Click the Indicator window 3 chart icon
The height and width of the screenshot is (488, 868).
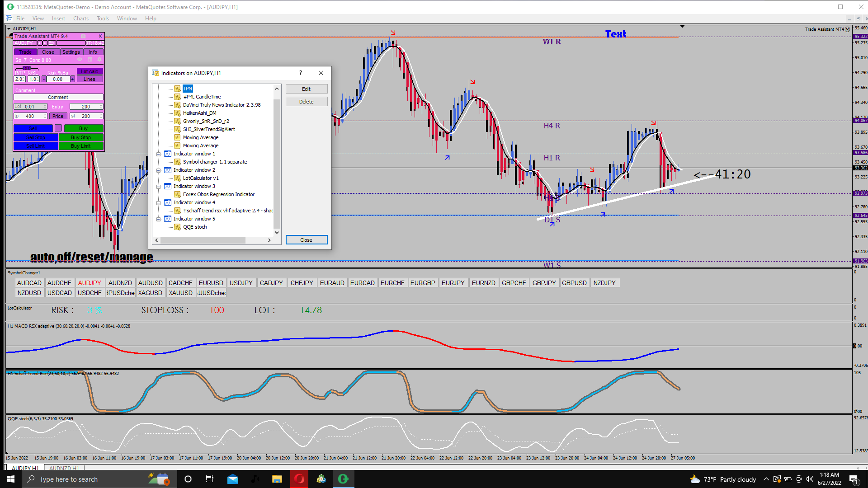[168, 186]
